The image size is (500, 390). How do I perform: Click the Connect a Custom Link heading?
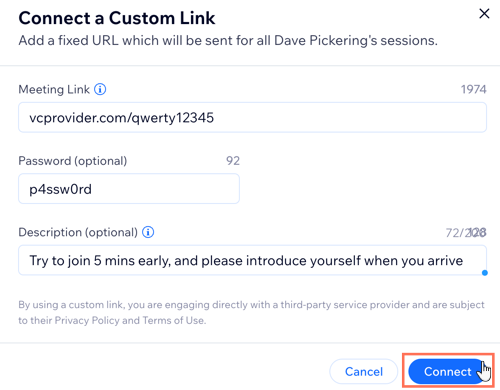click(x=117, y=18)
